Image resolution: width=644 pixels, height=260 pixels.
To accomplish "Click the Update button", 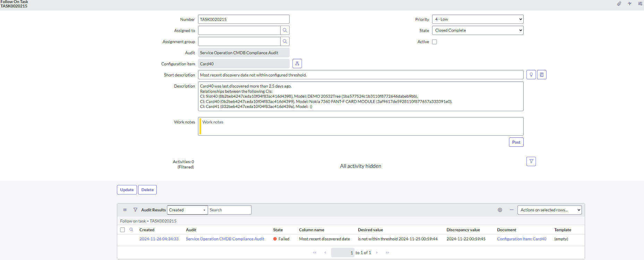I will [x=127, y=190].
